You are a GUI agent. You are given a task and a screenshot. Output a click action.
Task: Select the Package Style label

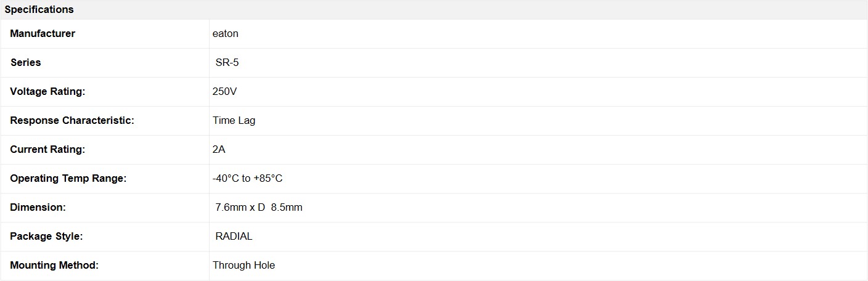point(46,237)
